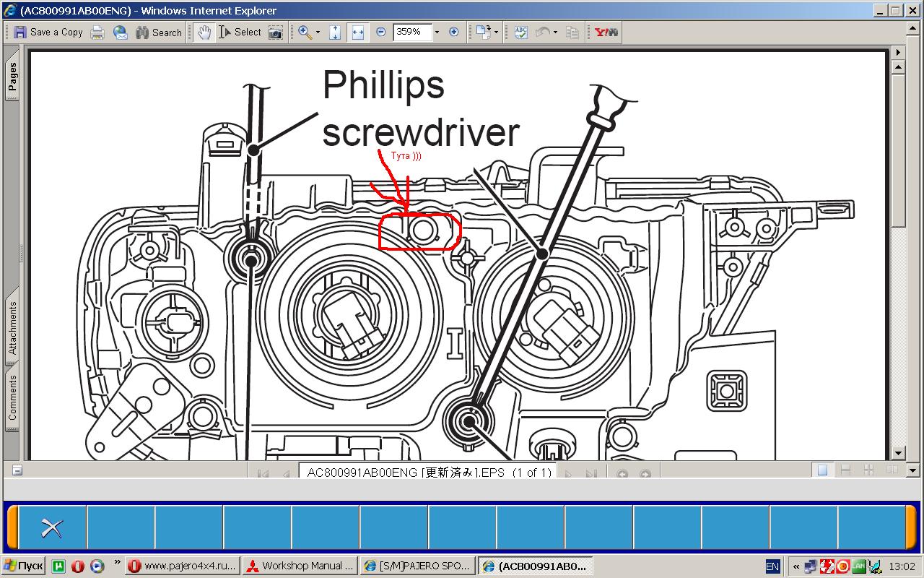
Task: Open the Attachments side tab
Action: [12, 327]
